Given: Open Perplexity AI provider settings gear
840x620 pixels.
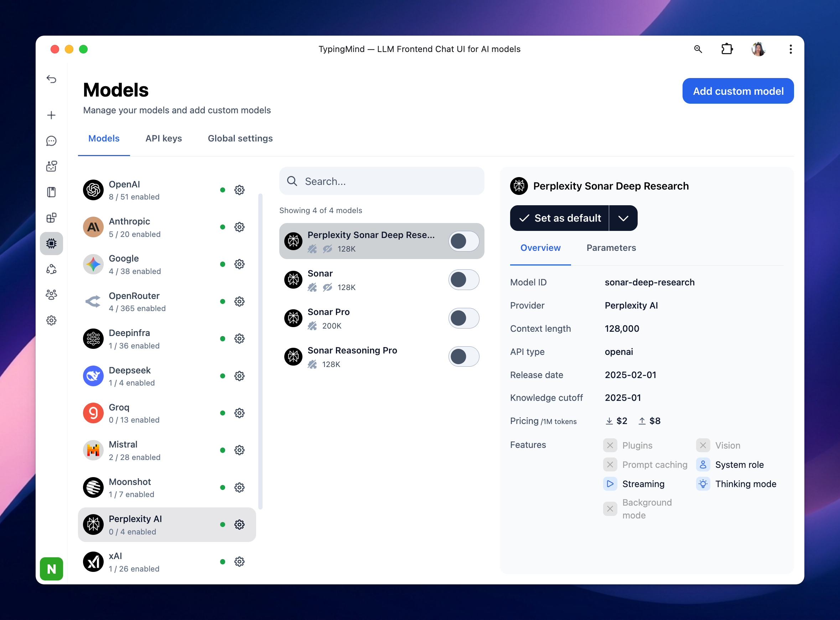Looking at the screenshot, I should click(239, 525).
